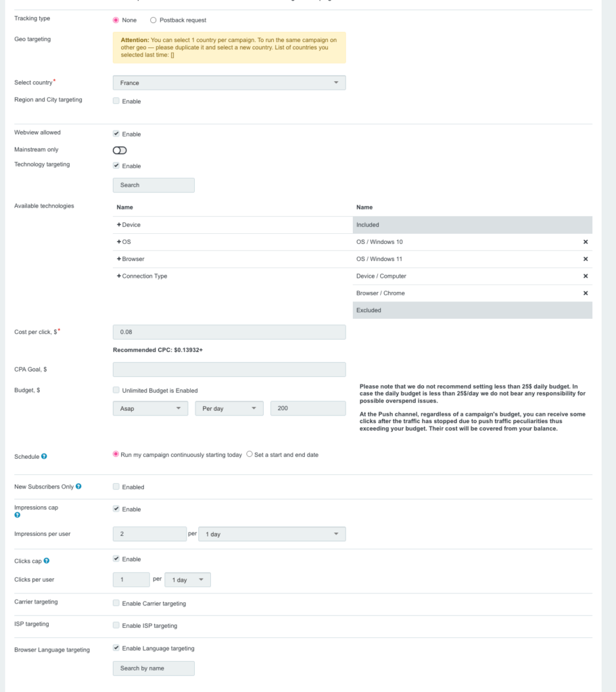616x692 pixels.
Task: Remove Device / Computer from included technologies
Action: [x=585, y=276]
